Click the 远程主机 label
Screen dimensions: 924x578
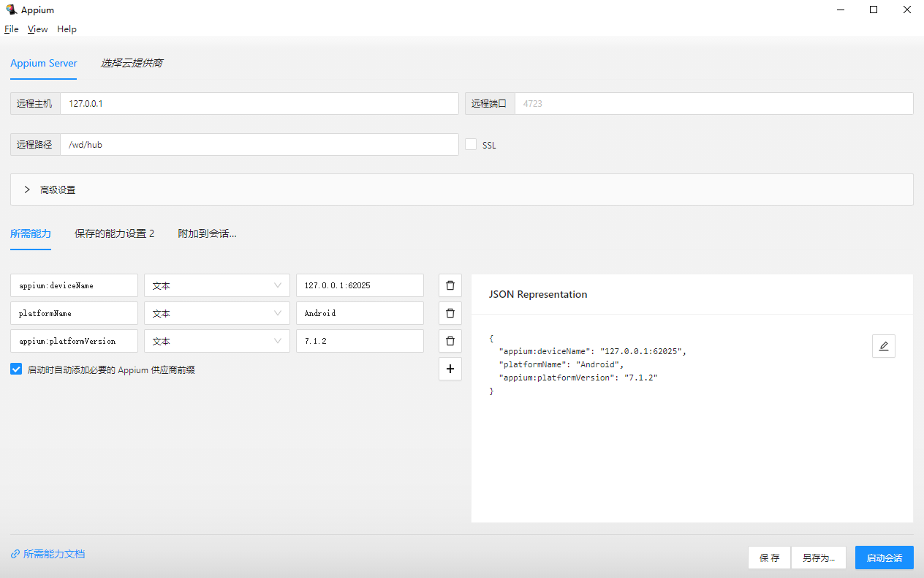tap(35, 103)
